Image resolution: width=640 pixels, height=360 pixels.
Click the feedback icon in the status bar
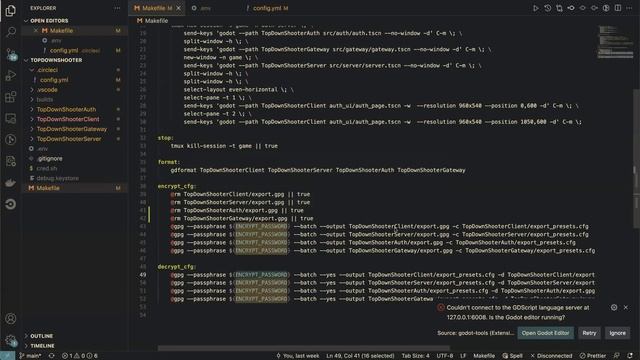616,356
